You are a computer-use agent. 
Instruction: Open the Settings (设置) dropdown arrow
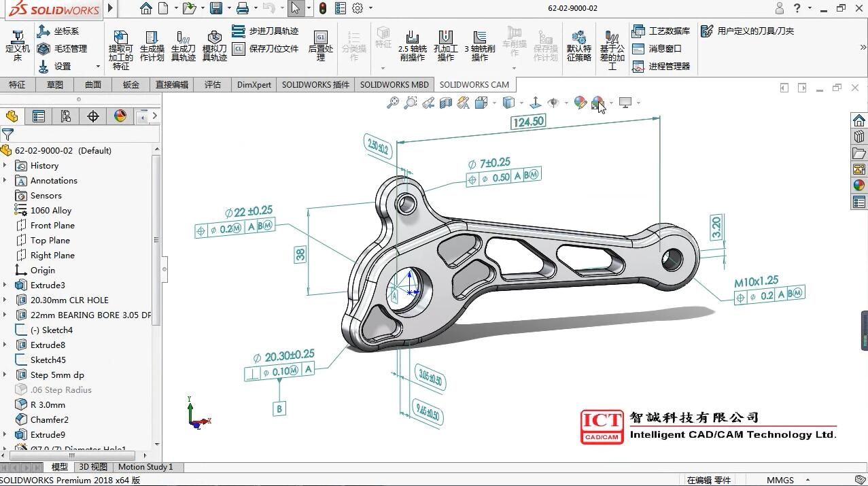(x=98, y=67)
